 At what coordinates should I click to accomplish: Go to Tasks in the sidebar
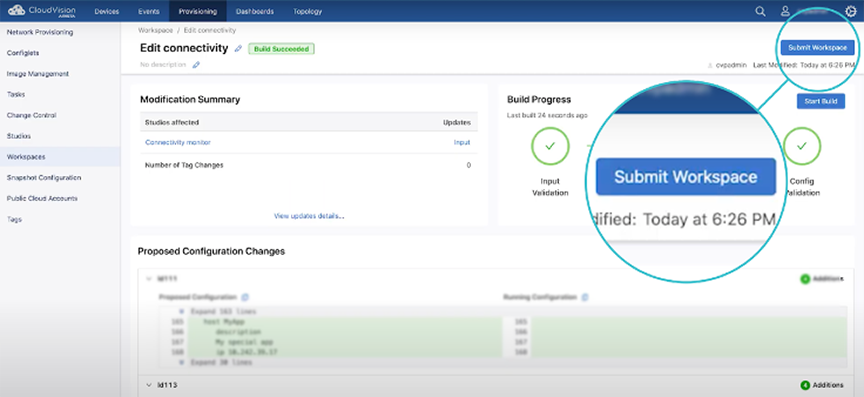(x=15, y=94)
